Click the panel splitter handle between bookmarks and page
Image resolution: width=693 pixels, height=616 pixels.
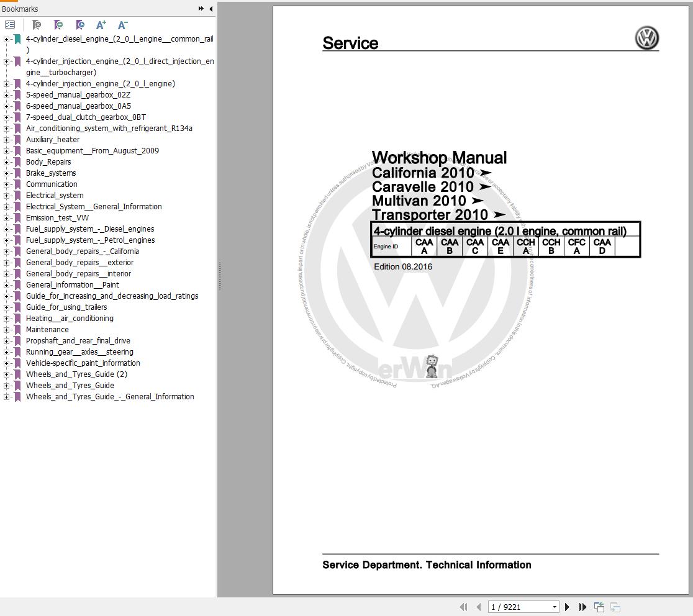click(220, 276)
